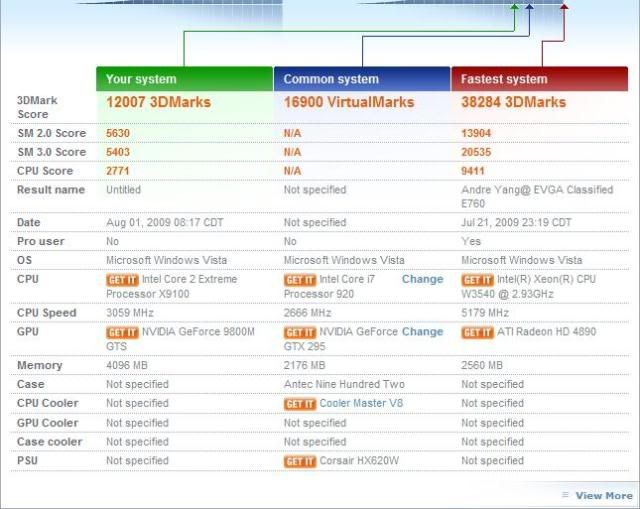Screen dimensions: 640x509
Task: Click the CPU Score row label
Action: 45,171
